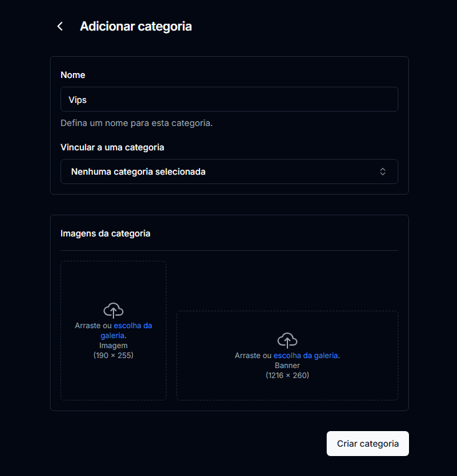Click the up-down chevron in category selector
This screenshot has height=476, width=457.
[x=382, y=172]
